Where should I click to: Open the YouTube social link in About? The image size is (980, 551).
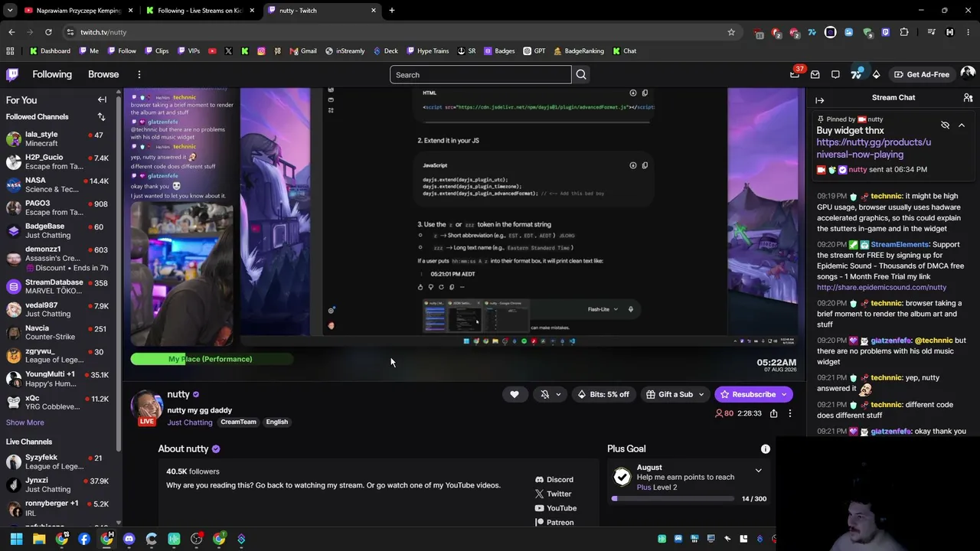[x=556, y=508]
